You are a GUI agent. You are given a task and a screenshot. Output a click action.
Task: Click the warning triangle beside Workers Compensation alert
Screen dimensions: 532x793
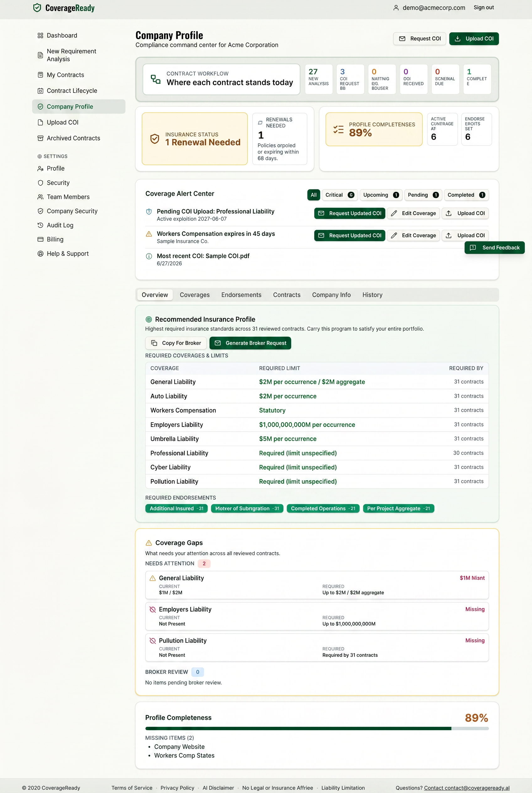point(149,234)
